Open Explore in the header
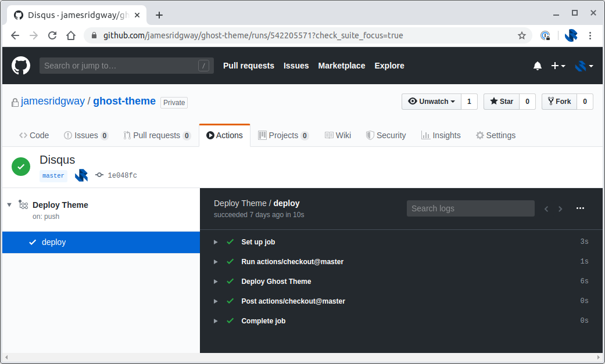This screenshot has width=605, height=364. 389,66
